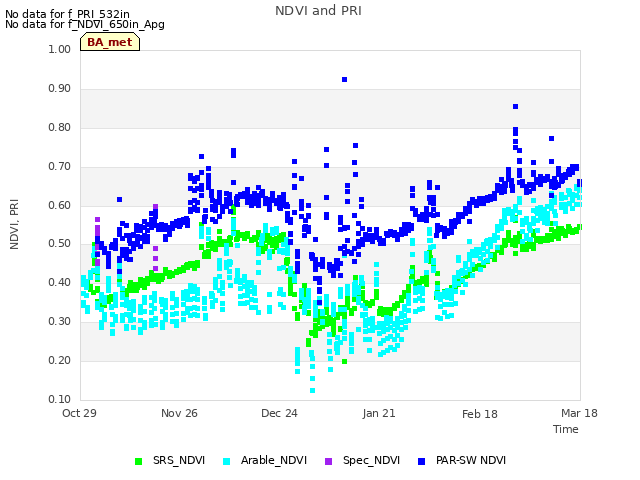Click the 0.20 y-axis tick label
Viewport: 640px width, 480px height.
[60, 360]
